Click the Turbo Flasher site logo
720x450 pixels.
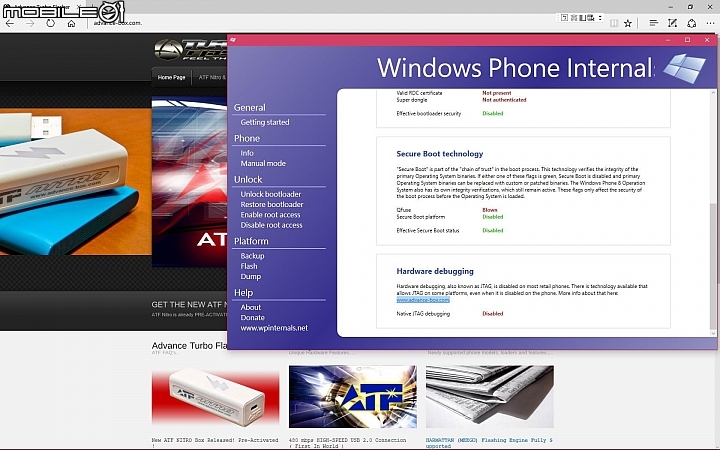click(191, 50)
